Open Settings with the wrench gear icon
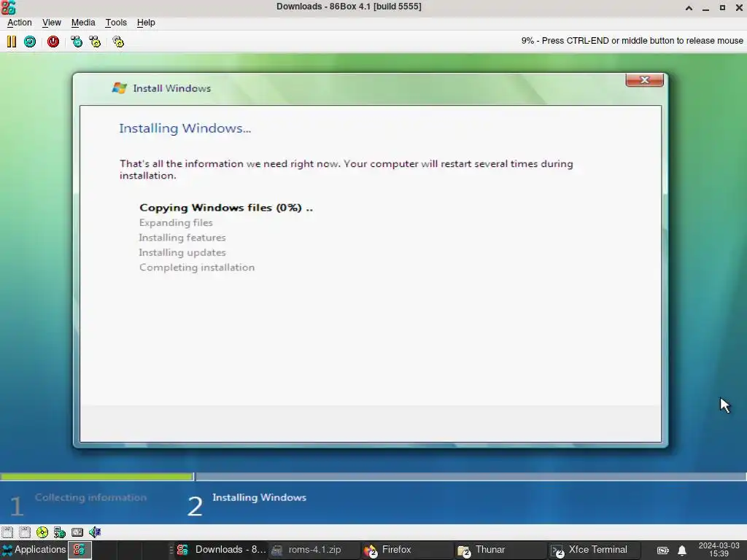 point(118,42)
